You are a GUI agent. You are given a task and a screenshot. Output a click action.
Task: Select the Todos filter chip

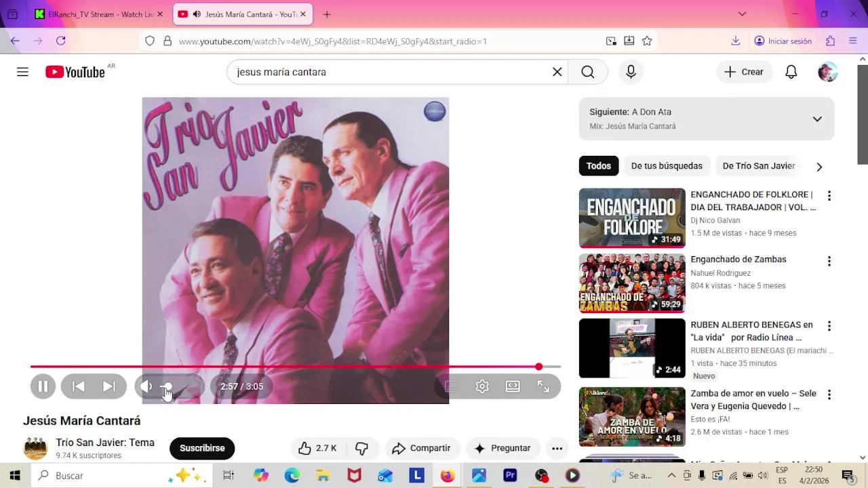(599, 166)
